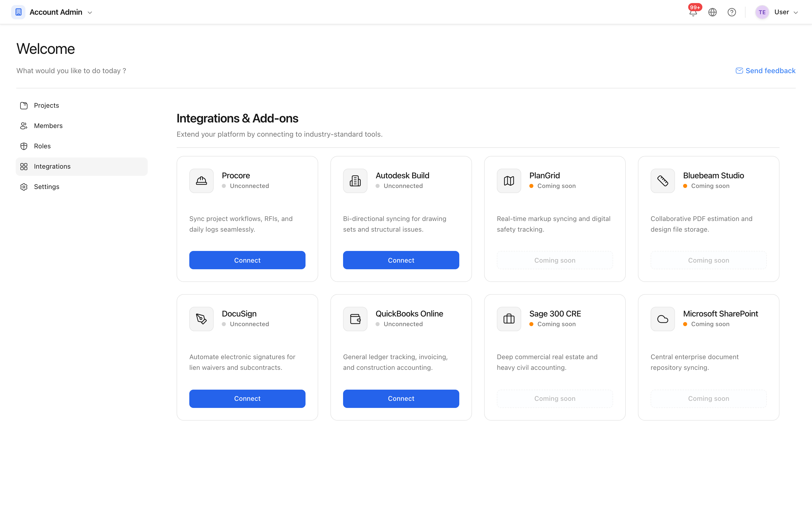Select Integrations in the sidebar
The height and width of the screenshot is (508, 812).
coord(81,166)
